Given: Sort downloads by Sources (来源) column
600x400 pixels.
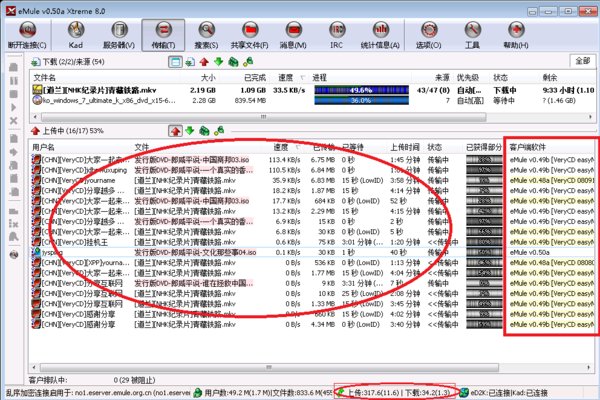Looking at the screenshot, I should 442,78.
